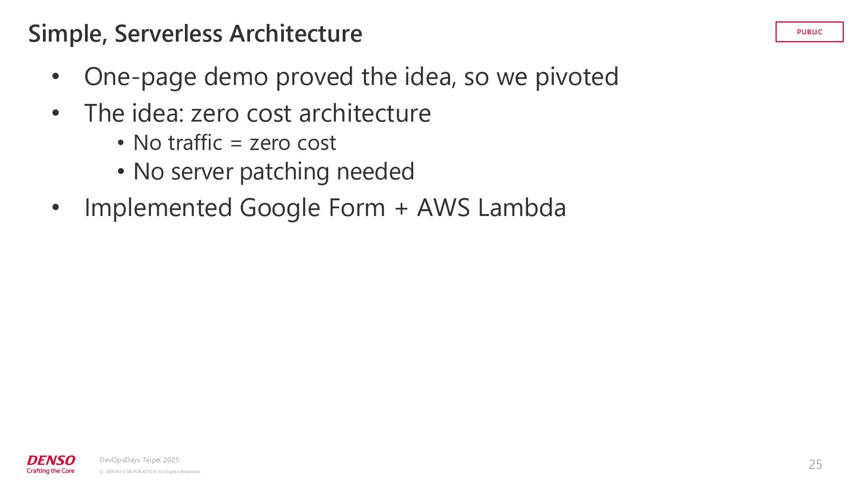Image resolution: width=868 pixels, height=488 pixels.
Task: Click the bullet marker before 'One-page demo'
Action: point(56,76)
